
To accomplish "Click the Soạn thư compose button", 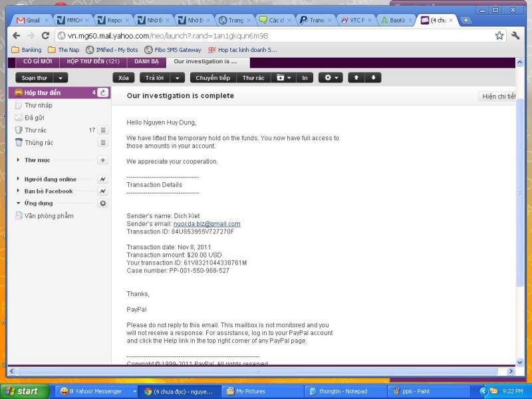I will click(35, 78).
